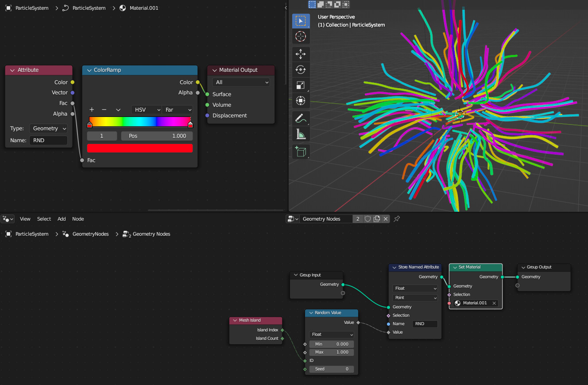588x385 pixels.
Task: Click the Name field containing RND
Action: pyautogui.click(x=49, y=140)
